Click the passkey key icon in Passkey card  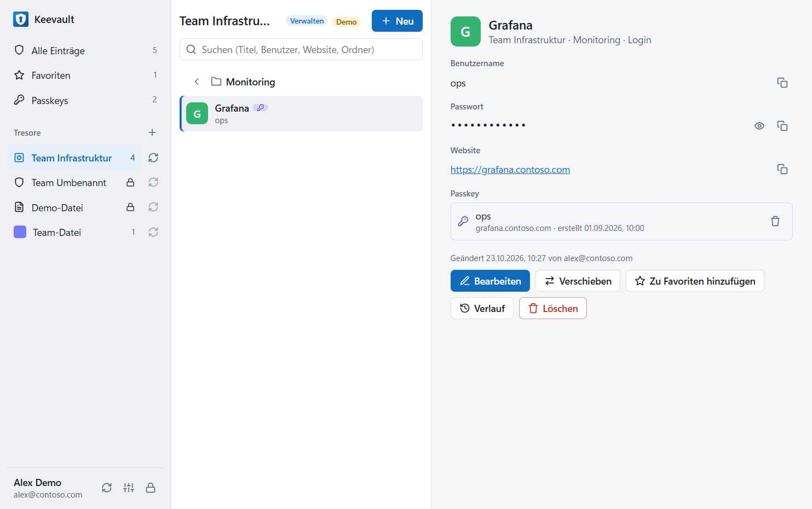tap(463, 221)
